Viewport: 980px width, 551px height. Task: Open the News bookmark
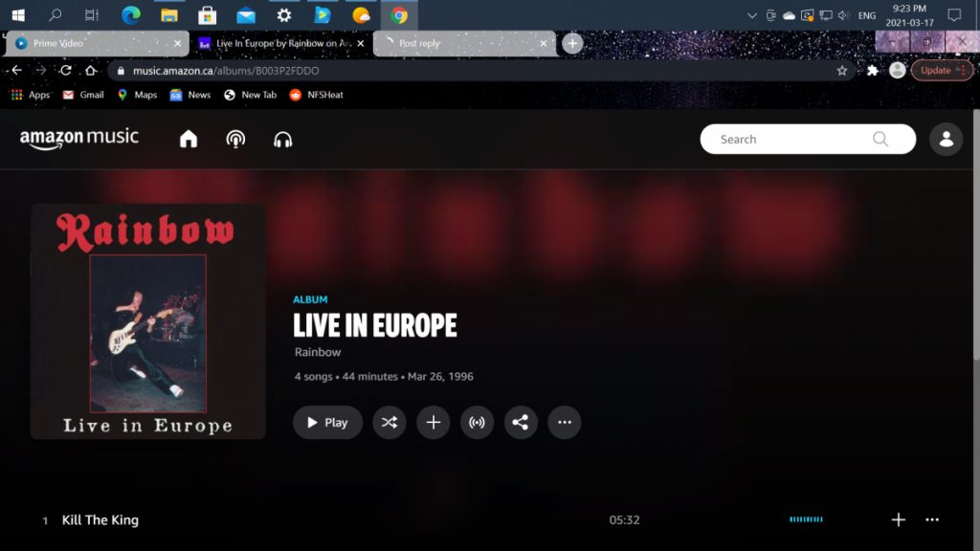coord(190,95)
